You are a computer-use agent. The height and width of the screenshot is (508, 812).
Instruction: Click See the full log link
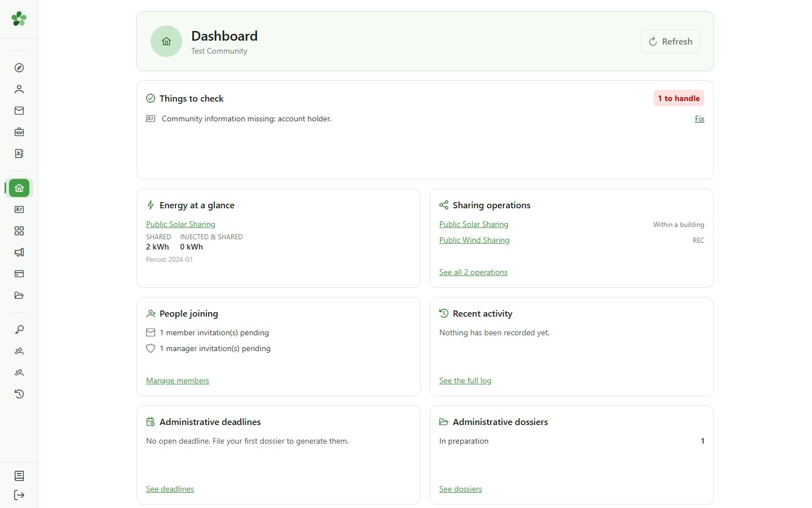click(465, 380)
